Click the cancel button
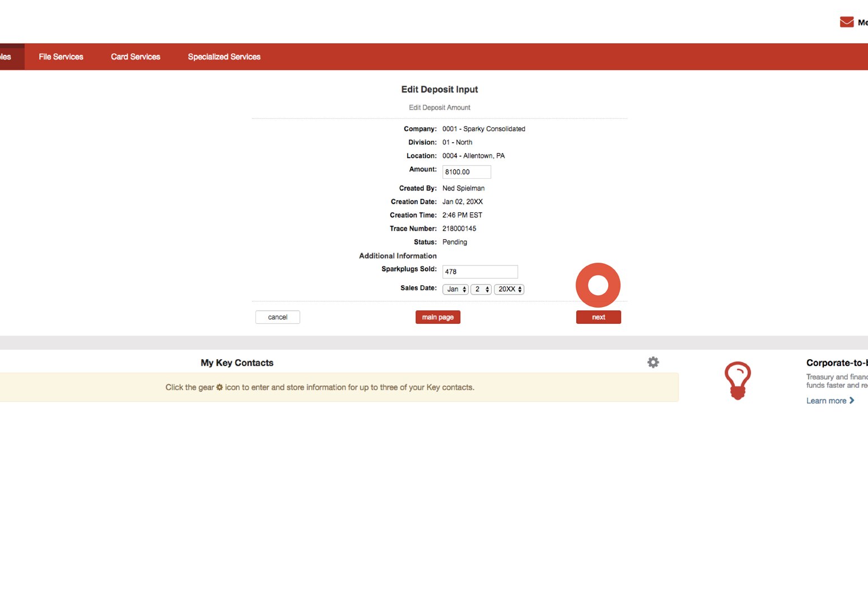 pos(277,317)
